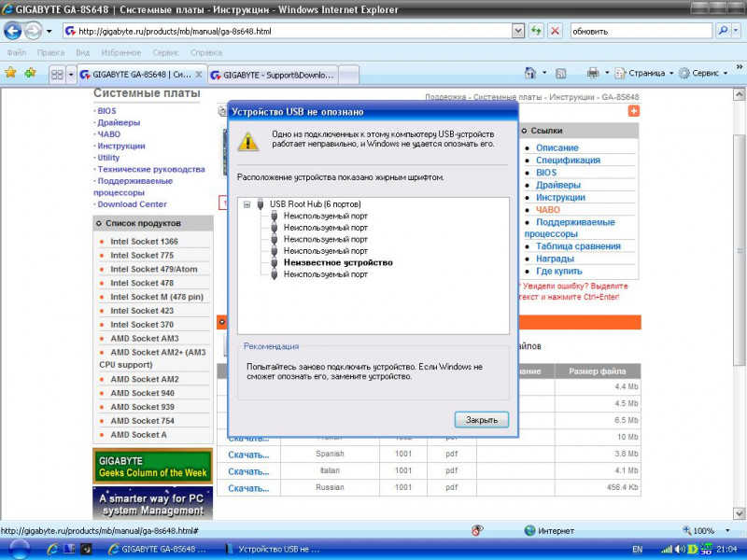747x560 pixels.
Task: Switch to GIGABYTE Support&Download tab
Action: tap(273, 76)
